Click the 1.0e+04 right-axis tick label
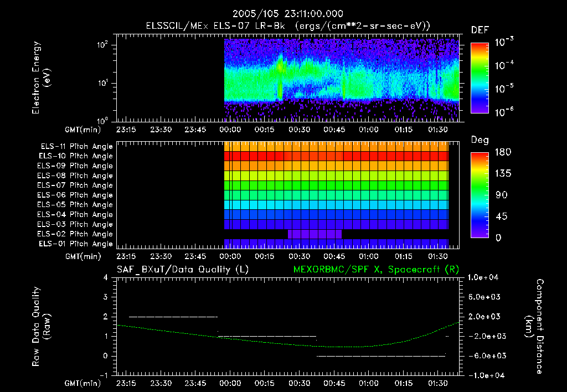 pos(483,277)
